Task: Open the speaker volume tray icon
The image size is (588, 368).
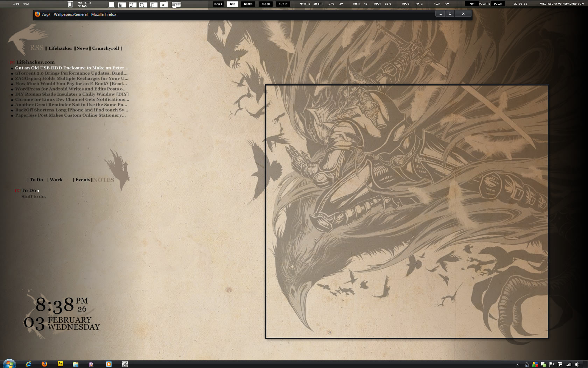Action: [x=577, y=364]
